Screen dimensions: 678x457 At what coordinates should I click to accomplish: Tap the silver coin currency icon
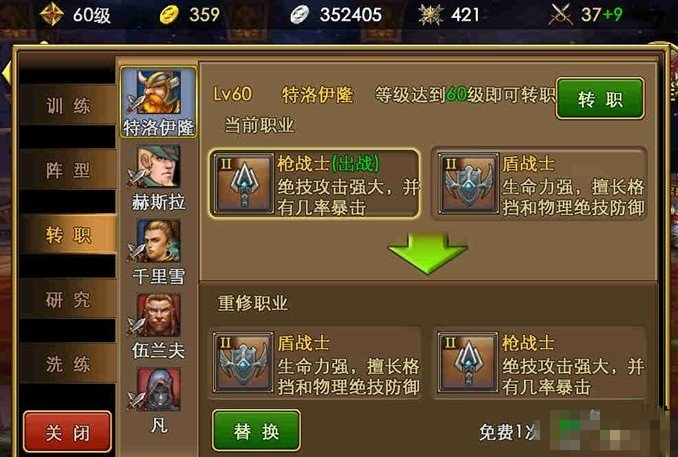[299, 15]
